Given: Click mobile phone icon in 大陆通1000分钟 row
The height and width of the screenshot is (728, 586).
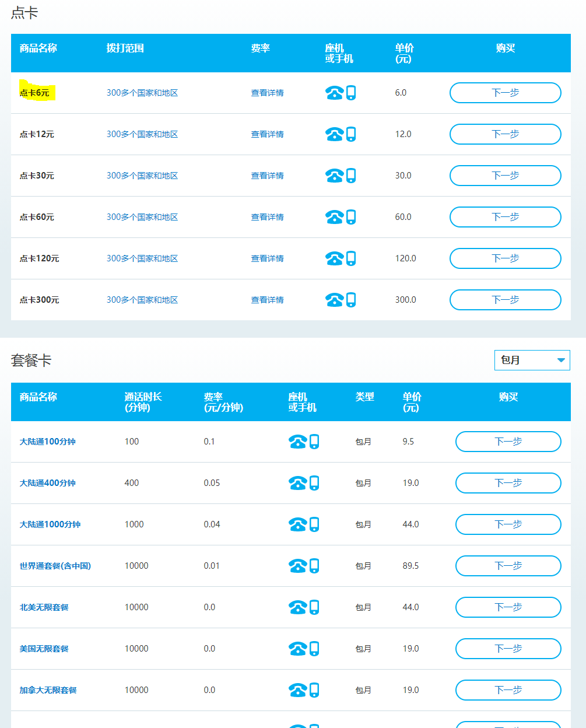Looking at the screenshot, I should pyautogui.click(x=314, y=524).
